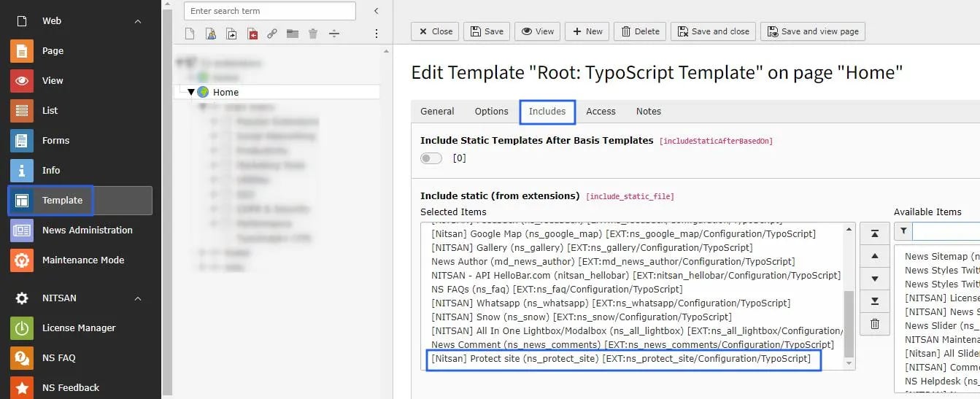Select Nitsan Google Map item
Viewport: 980px width, 399px height.
click(x=623, y=234)
